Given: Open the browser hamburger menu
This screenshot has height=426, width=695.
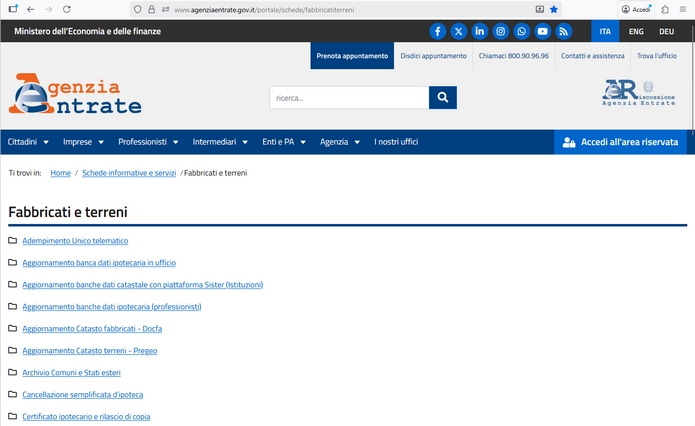Looking at the screenshot, I should point(683,9).
